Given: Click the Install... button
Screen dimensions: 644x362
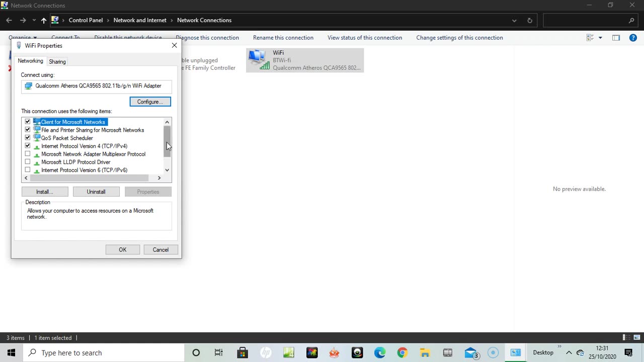Looking at the screenshot, I should 45,192.
